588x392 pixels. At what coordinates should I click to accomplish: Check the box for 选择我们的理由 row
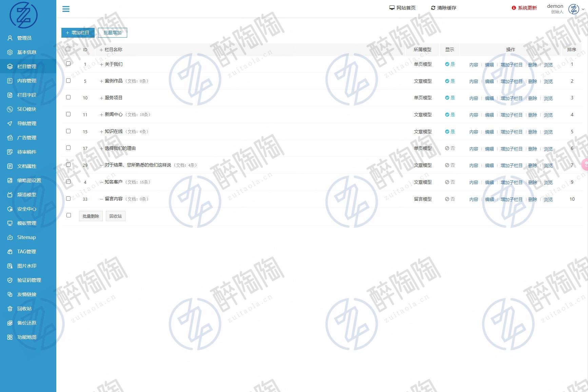[68, 148]
